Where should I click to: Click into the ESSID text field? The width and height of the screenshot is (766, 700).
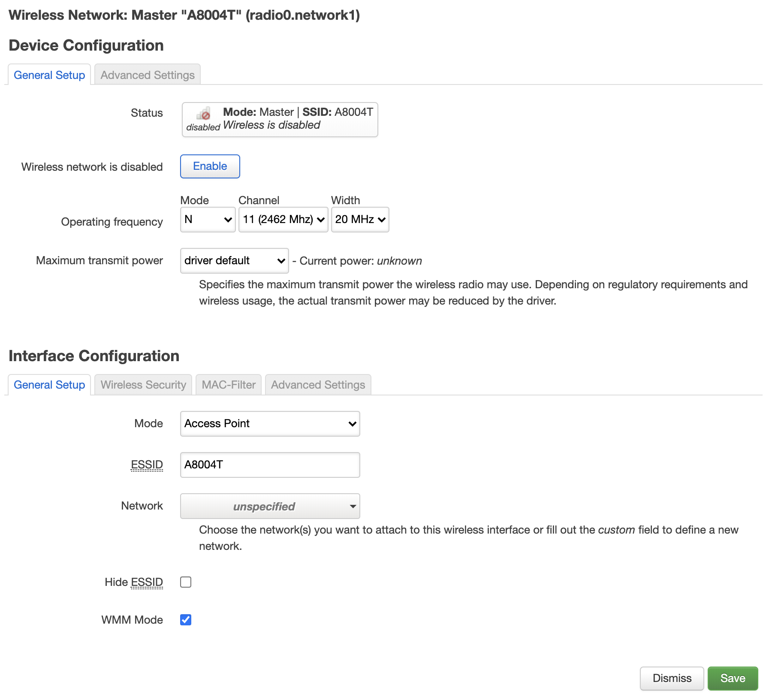[x=270, y=465]
